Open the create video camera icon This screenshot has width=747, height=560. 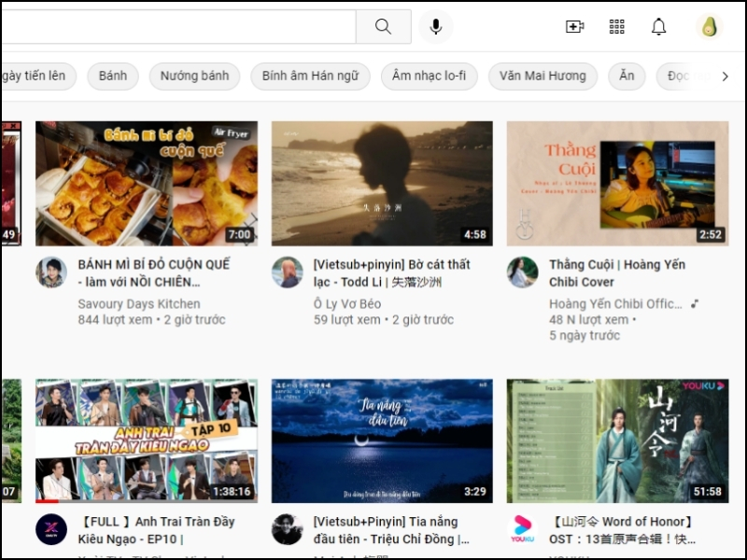(575, 27)
